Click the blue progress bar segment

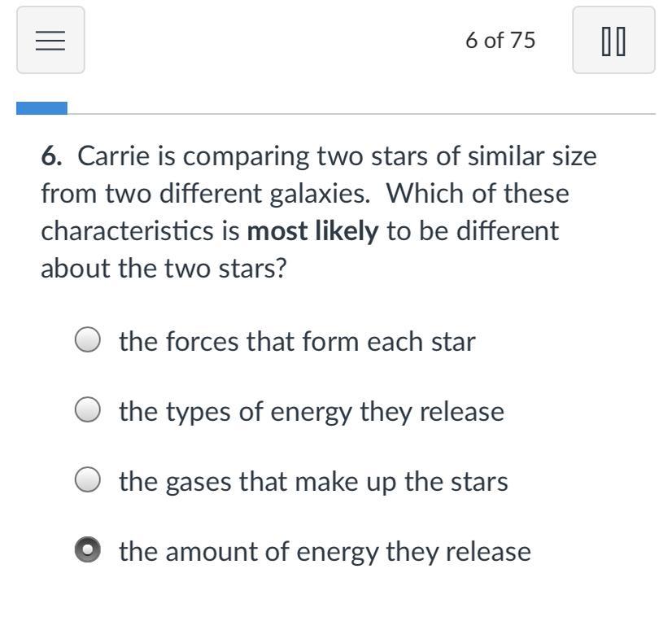[42, 108]
